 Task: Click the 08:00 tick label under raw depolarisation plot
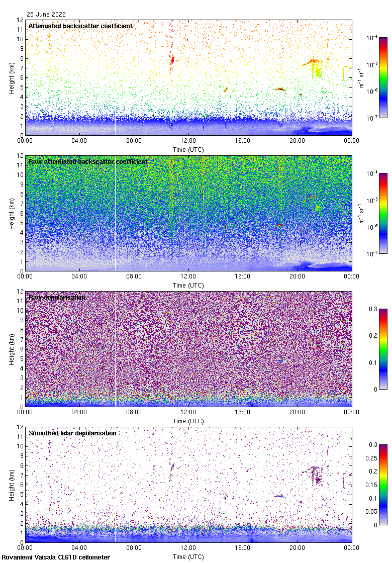pyautogui.click(x=134, y=412)
